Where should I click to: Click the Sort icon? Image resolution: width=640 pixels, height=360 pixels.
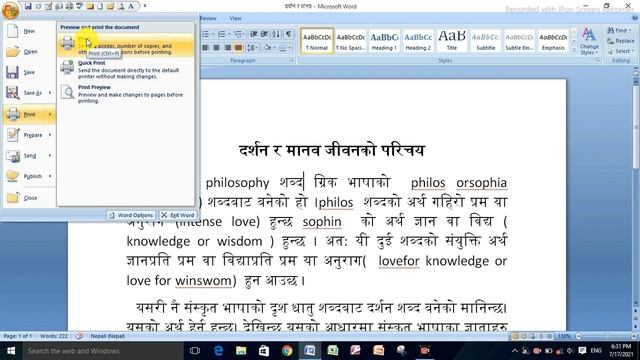pyautogui.click(x=276, y=34)
